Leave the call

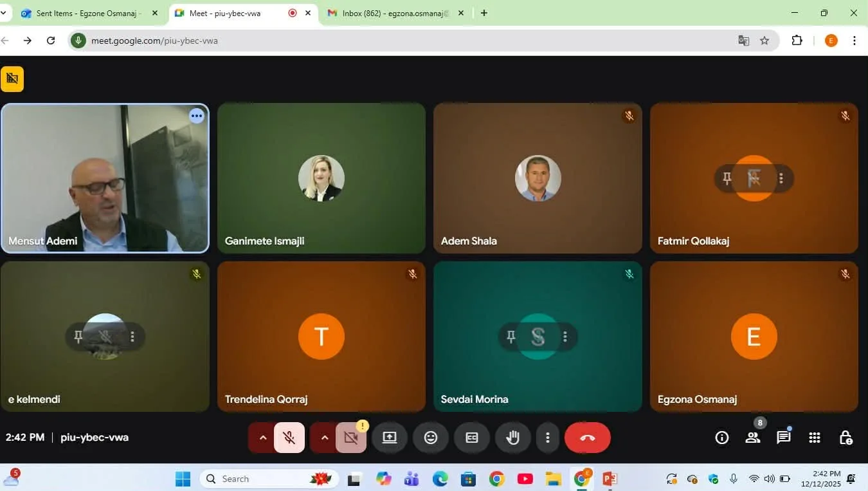pos(587,437)
